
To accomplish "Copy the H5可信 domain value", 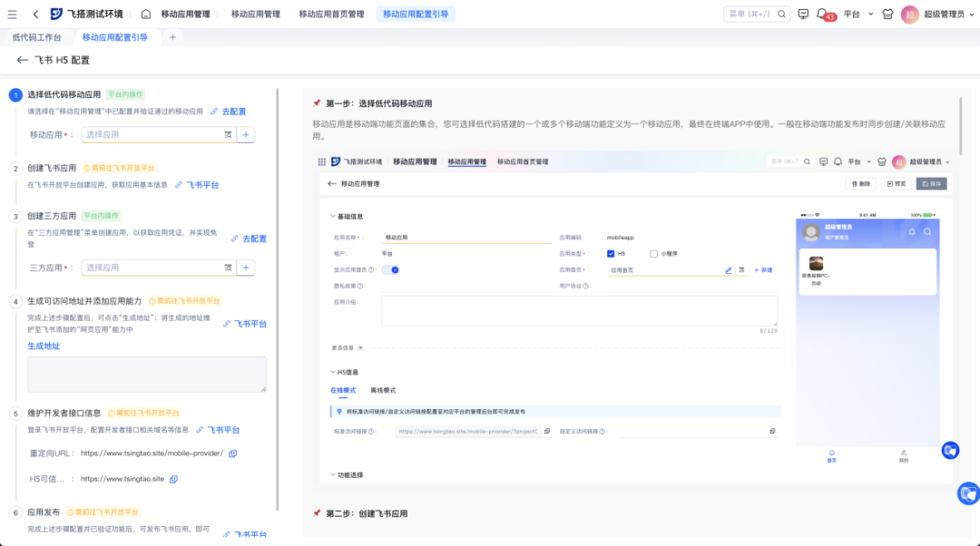I will (x=173, y=479).
